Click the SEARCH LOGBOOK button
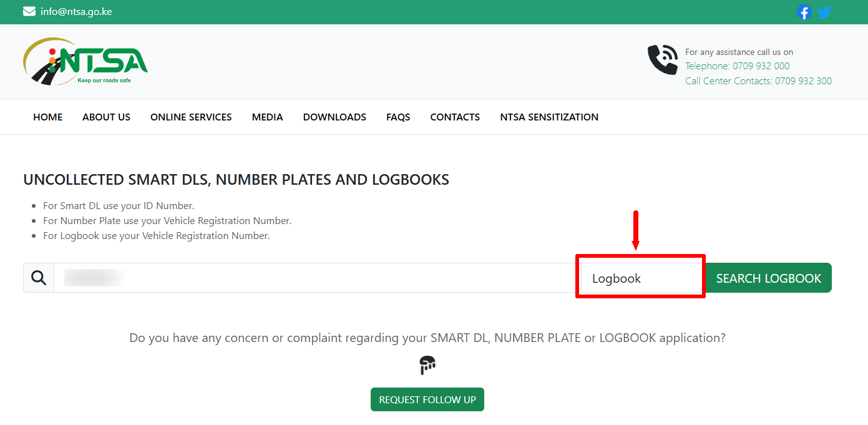The image size is (868, 425). click(x=769, y=278)
